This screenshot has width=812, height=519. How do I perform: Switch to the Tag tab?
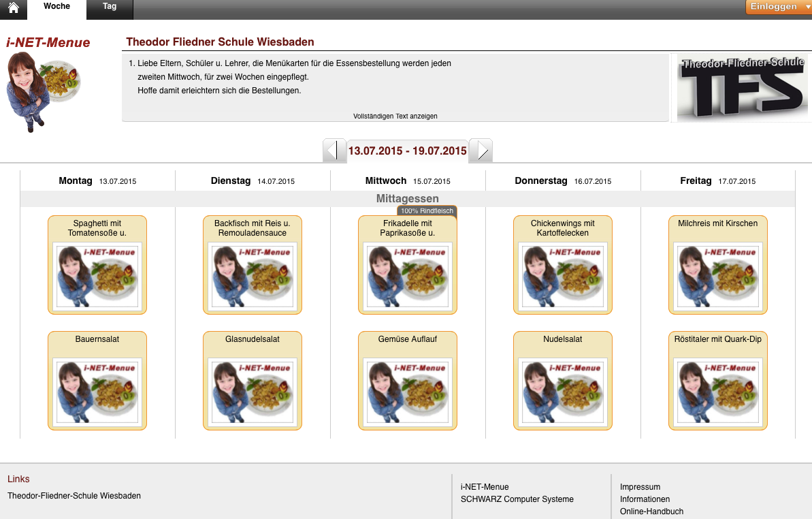click(x=110, y=7)
